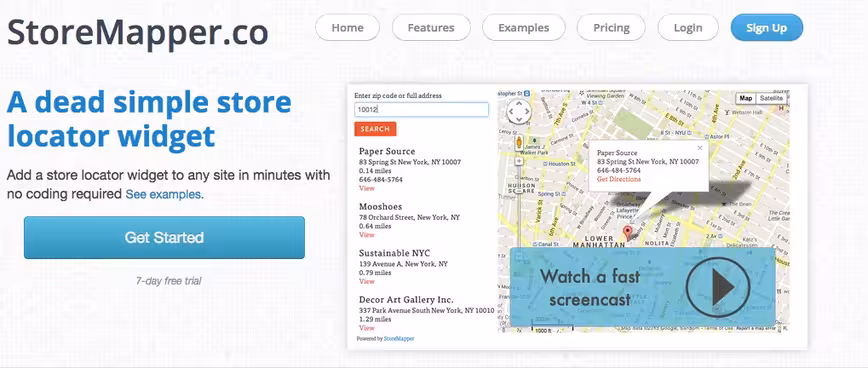868x368 pixels.
Task: Click the 7-day free trial text
Action: 168,281
